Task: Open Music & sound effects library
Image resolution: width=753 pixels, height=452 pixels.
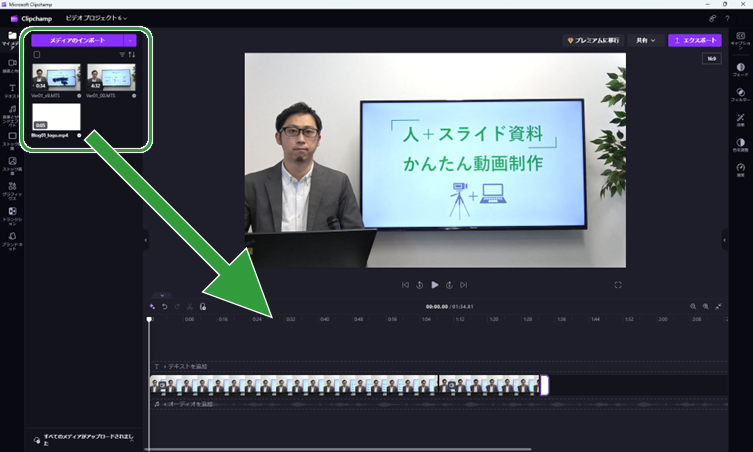Action: pyautogui.click(x=12, y=115)
